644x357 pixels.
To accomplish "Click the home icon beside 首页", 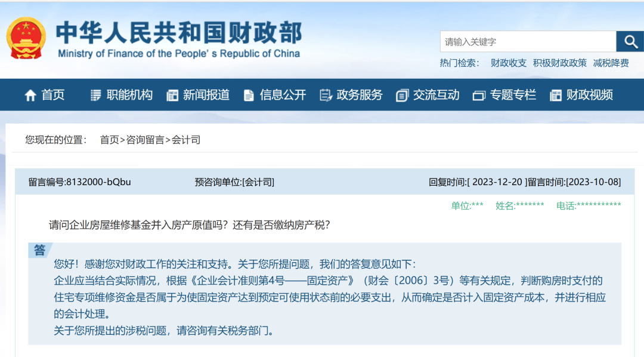I will 30,96.
